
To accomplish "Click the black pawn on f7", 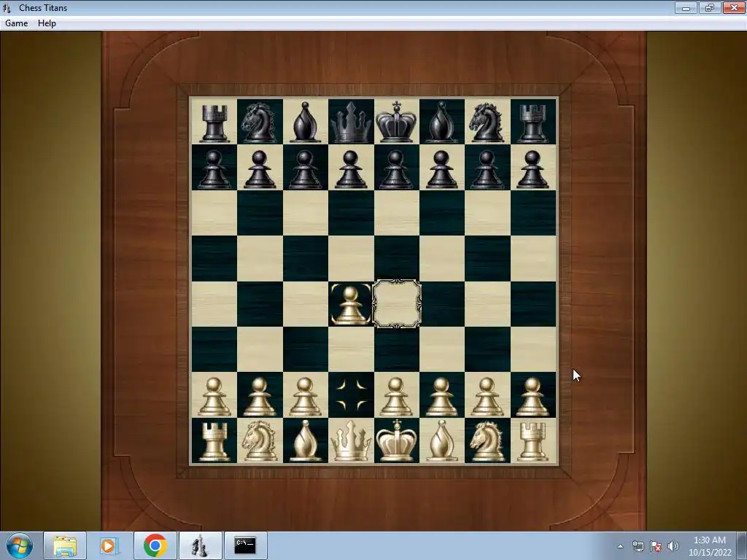I will coord(442,168).
